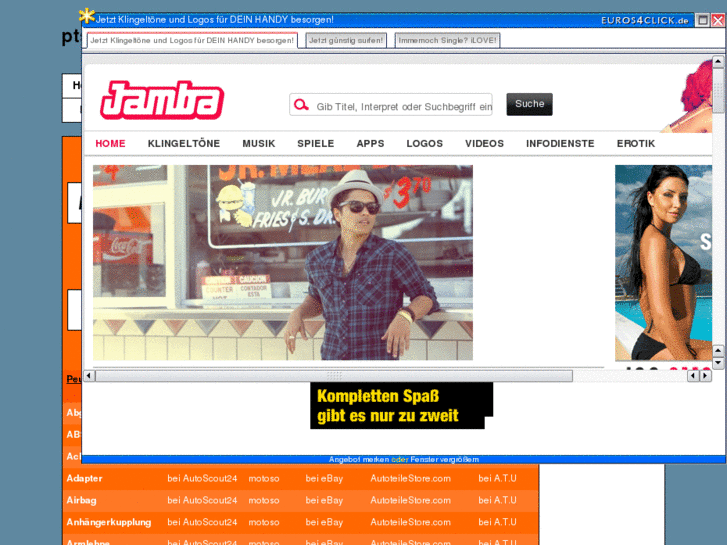Click the Suche button
The height and width of the screenshot is (545, 727).
coord(529,104)
